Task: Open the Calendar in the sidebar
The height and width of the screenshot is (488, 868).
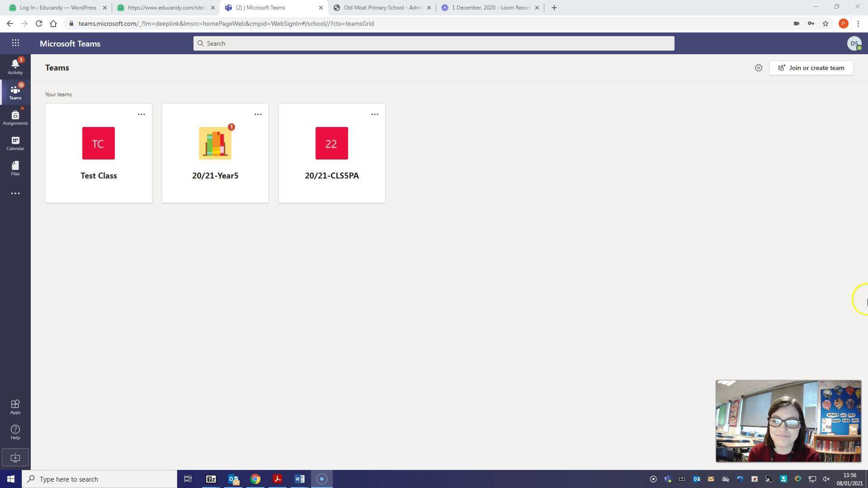Action: pyautogui.click(x=15, y=143)
